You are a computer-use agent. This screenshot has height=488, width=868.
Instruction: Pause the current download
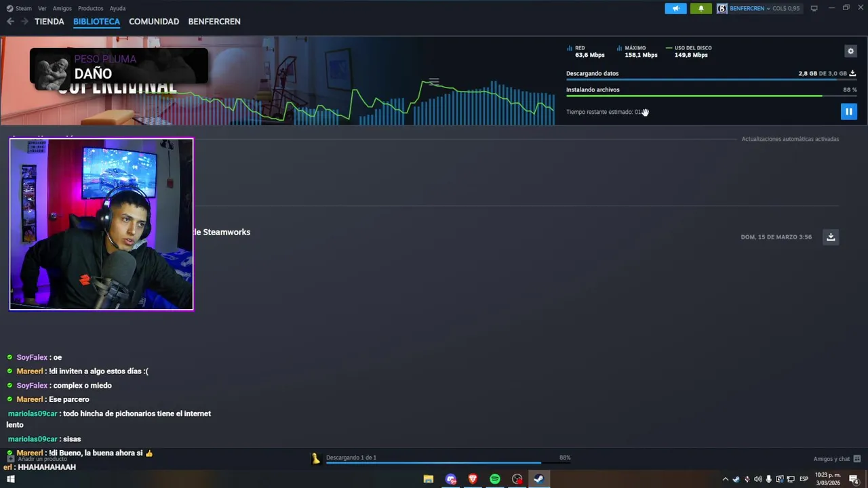(848, 111)
